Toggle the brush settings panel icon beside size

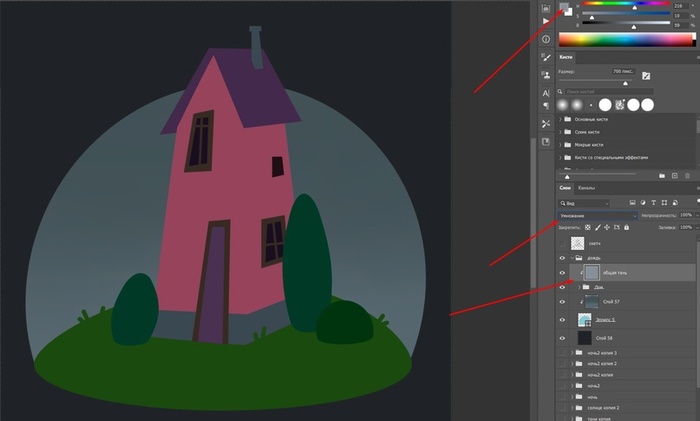point(646,76)
